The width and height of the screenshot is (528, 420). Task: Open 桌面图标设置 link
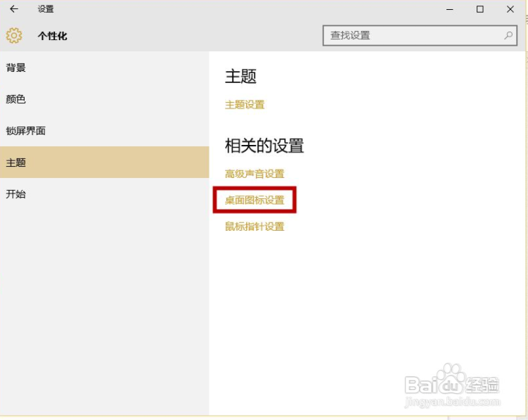(x=255, y=201)
